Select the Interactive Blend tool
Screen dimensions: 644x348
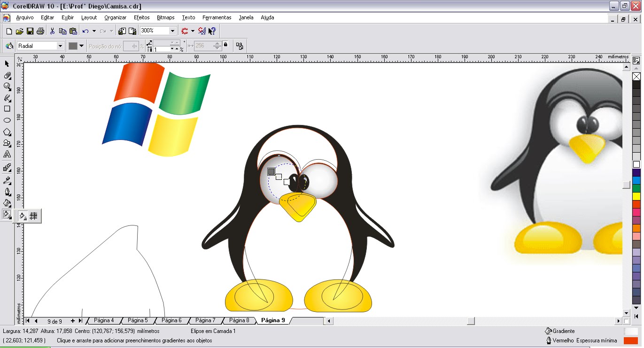coord(7,168)
